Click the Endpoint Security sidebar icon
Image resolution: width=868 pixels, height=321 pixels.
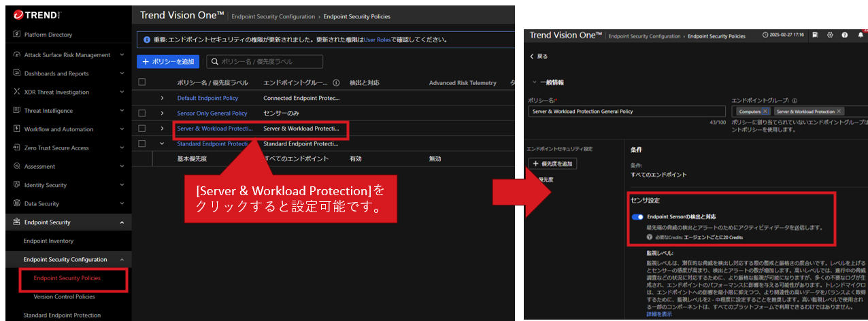(17, 222)
